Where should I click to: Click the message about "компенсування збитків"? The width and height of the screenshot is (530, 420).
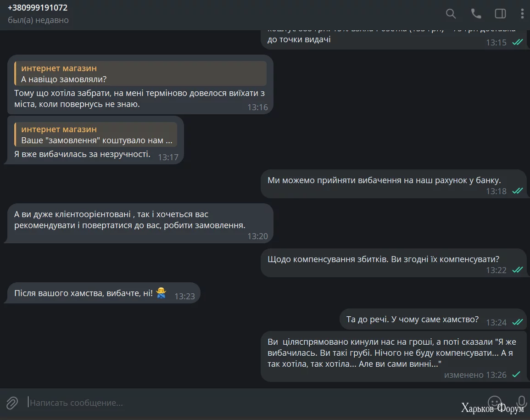pyautogui.click(x=383, y=259)
